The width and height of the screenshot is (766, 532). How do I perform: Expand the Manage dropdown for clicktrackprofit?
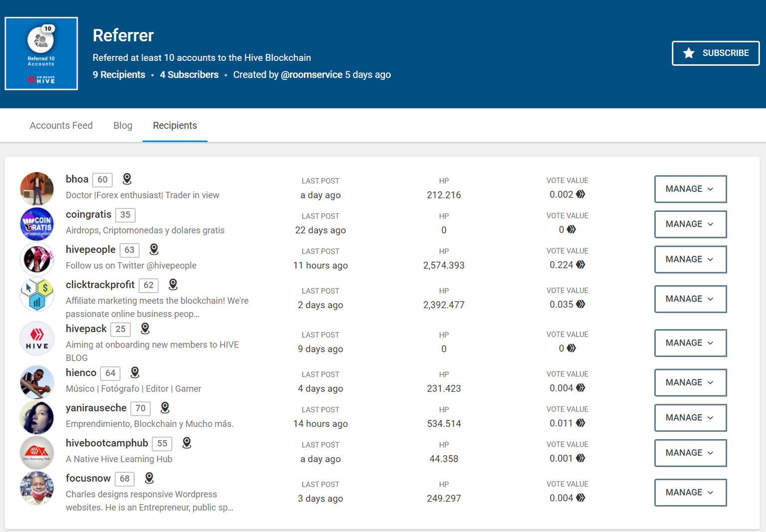tap(690, 299)
